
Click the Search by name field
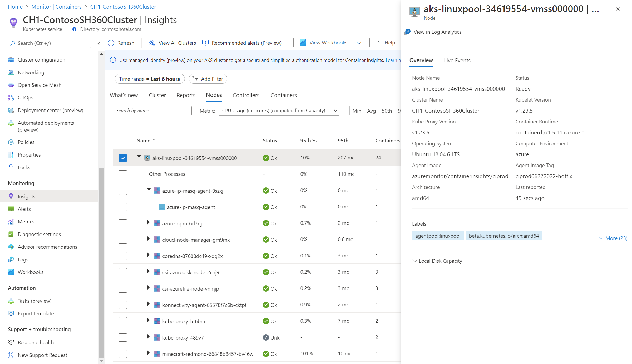[x=152, y=111]
